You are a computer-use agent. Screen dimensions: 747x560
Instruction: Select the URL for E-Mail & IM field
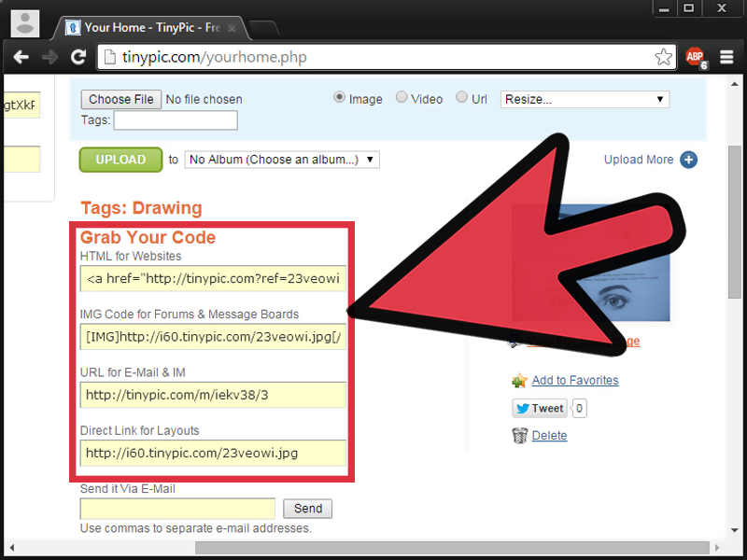click(x=213, y=395)
